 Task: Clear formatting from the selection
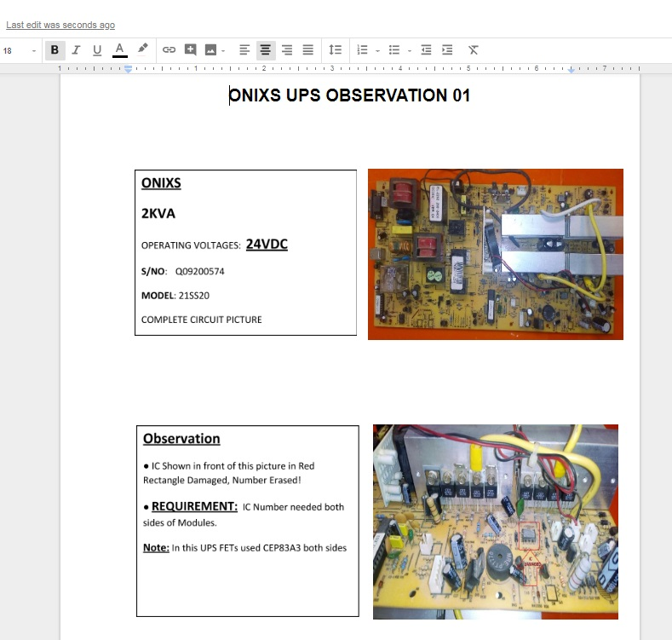pyautogui.click(x=474, y=50)
